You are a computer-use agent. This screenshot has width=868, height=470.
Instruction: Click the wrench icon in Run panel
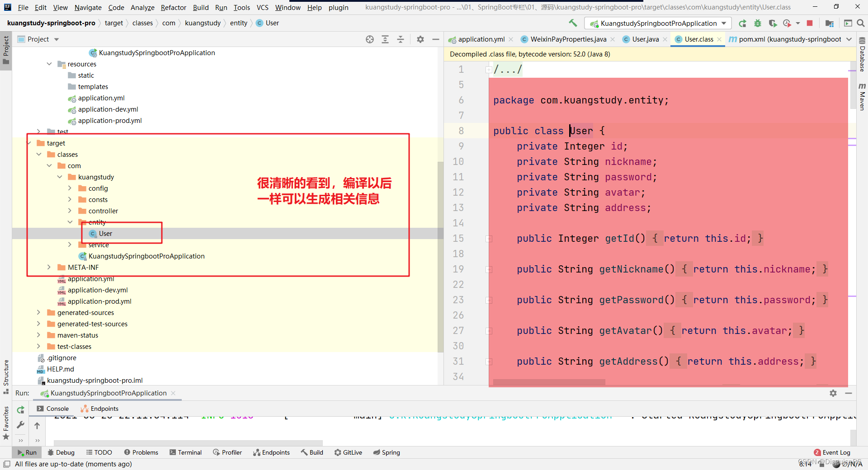21,425
